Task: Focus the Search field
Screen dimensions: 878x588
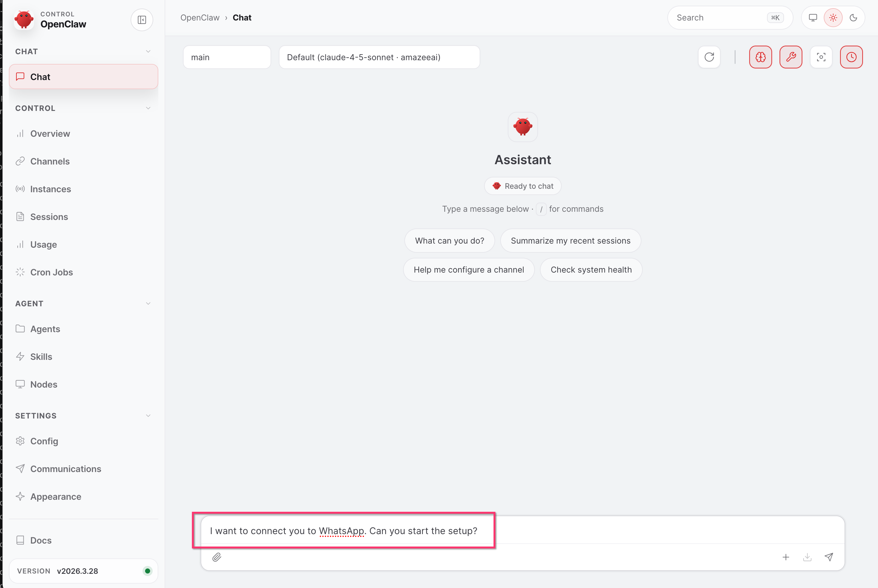Action: (x=730, y=18)
